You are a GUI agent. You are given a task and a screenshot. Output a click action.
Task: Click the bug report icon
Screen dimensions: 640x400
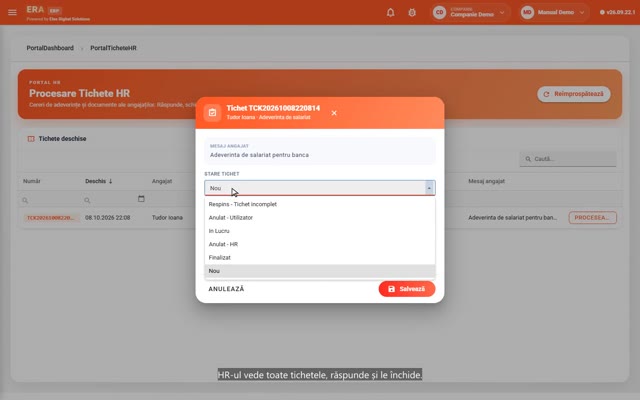412,12
